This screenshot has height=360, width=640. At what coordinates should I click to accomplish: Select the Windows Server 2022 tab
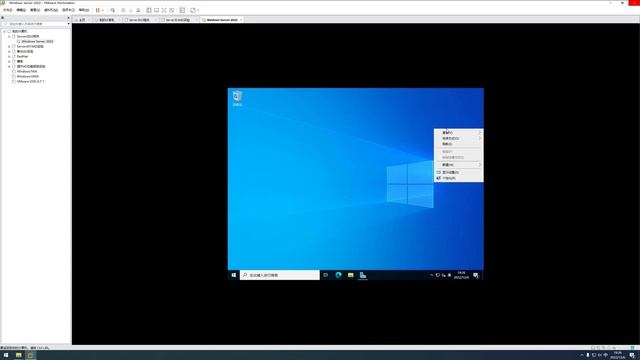[222, 20]
